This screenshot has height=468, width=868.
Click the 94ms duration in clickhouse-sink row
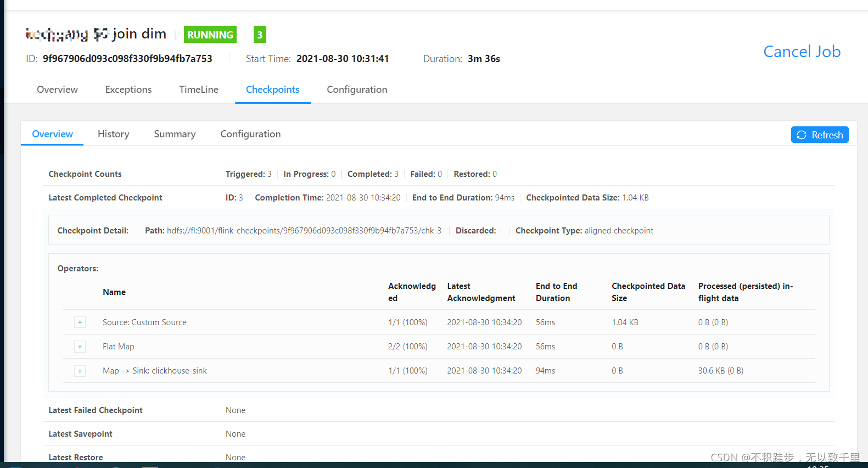click(545, 371)
